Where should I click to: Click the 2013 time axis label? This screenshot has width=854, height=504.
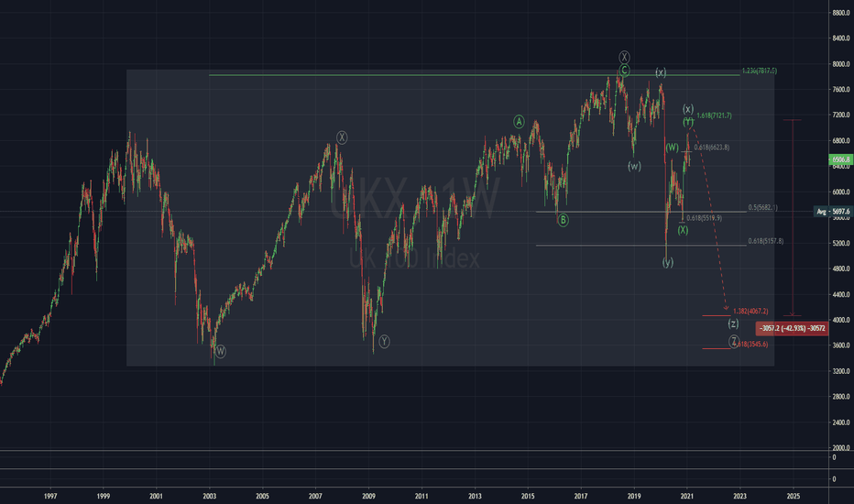[x=475, y=496]
